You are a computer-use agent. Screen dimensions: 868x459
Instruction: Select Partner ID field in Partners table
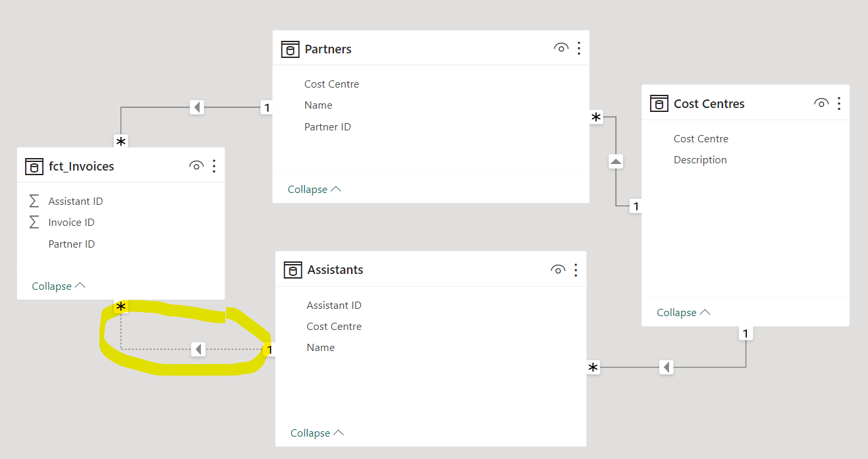[327, 126]
